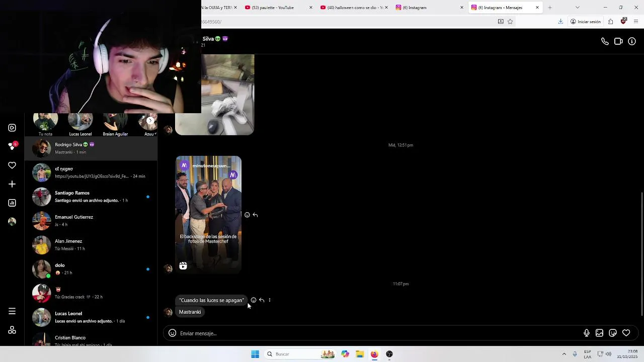
Task: Open the dolo conversation
Action: (91, 269)
